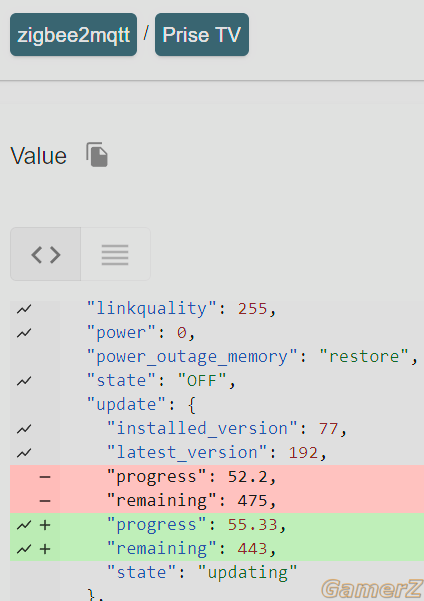Open chart icon beside linkquality line
Image resolution: width=424 pixels, height=601 pixels.
tap(24, 309)
